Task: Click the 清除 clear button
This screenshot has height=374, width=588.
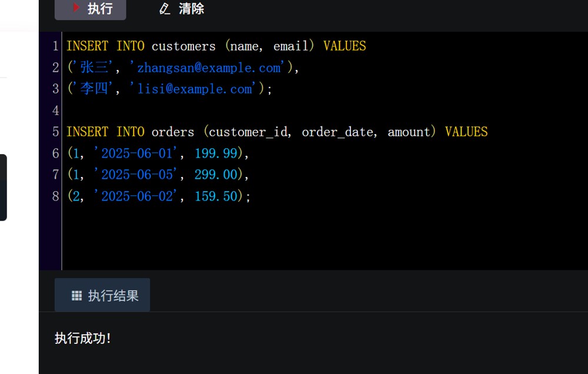Action: pos(182,9)
